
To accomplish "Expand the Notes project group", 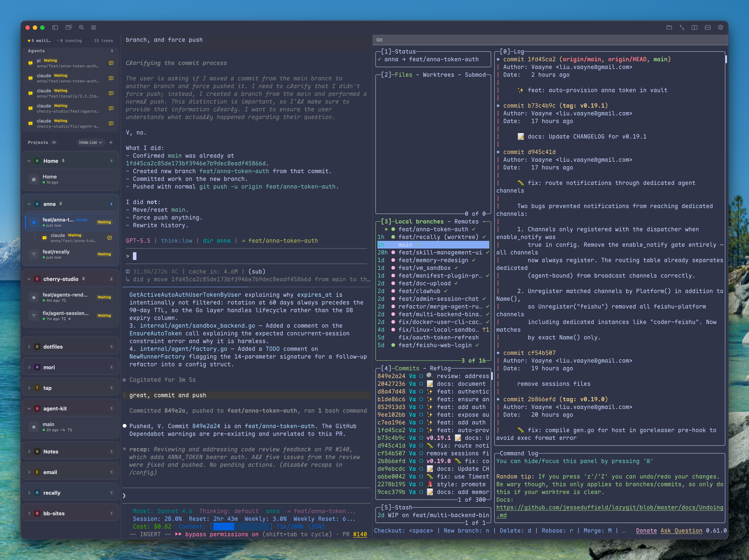I will click(29, 452).
